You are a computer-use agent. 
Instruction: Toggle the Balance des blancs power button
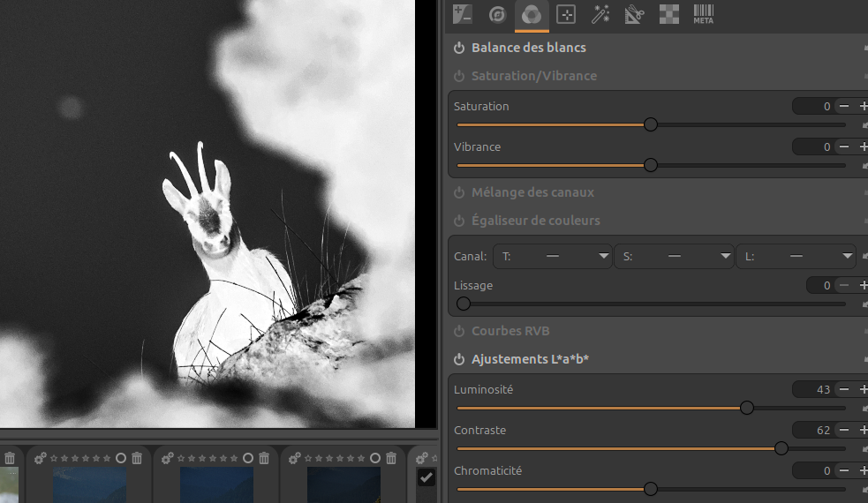(x=459, y=48)
